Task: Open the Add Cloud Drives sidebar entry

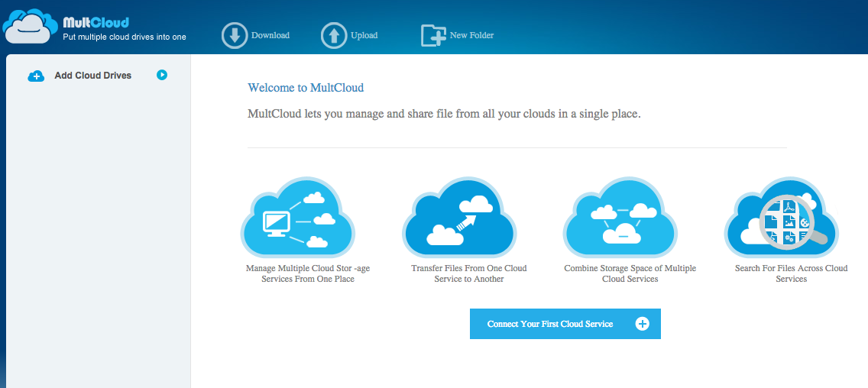Action: [92, 76]
